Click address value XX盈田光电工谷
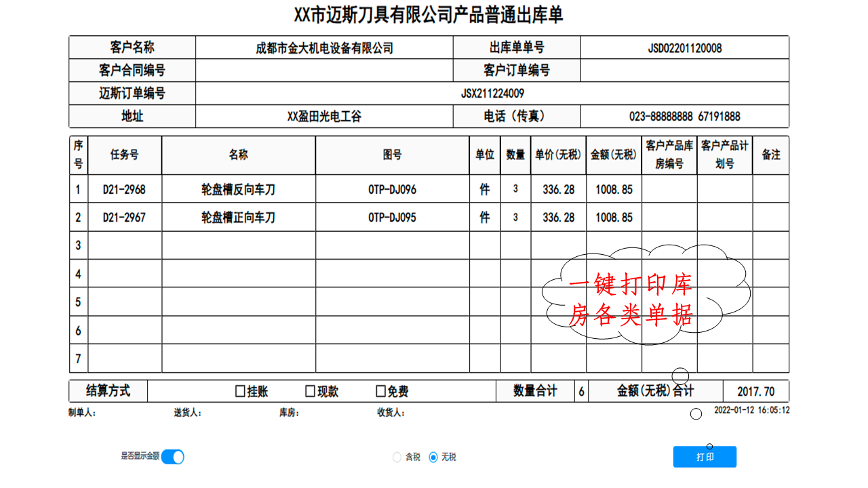The height and width of the screenshot is (488, 868). coord(324,117)
